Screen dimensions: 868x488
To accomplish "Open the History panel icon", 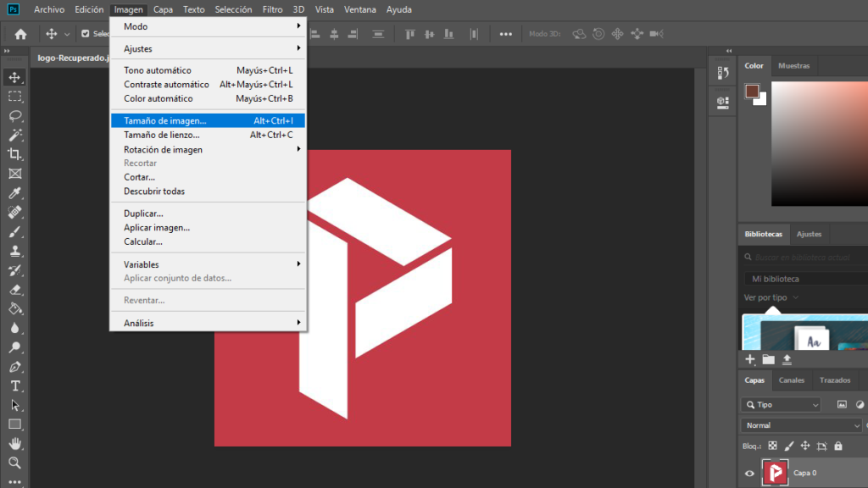I will click(723, 73).
